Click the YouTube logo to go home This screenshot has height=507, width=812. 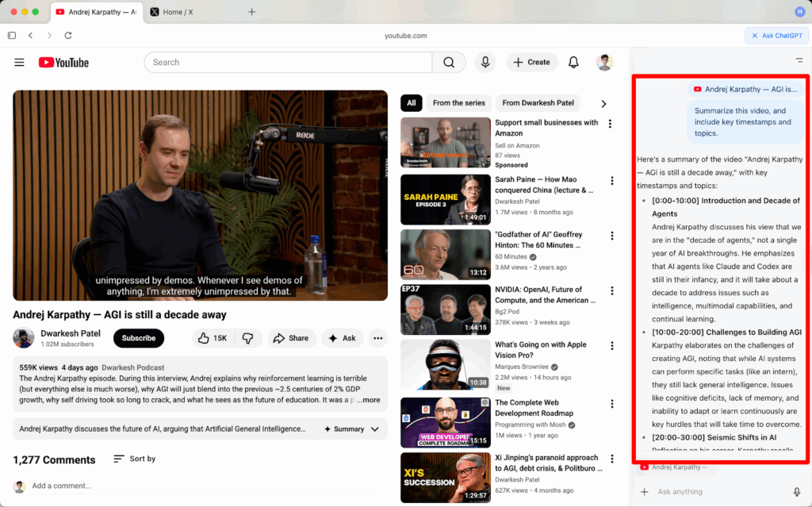coord(63,62)
